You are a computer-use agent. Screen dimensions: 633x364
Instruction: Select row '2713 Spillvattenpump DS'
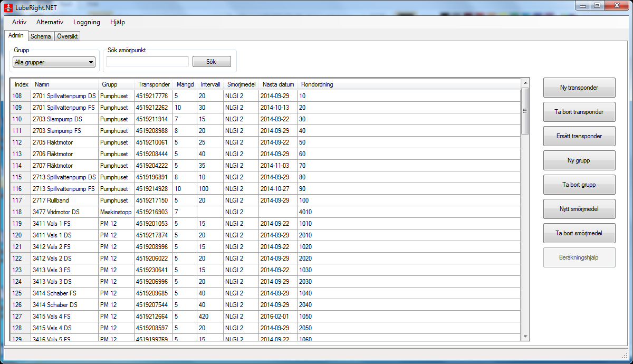point(265,177)
